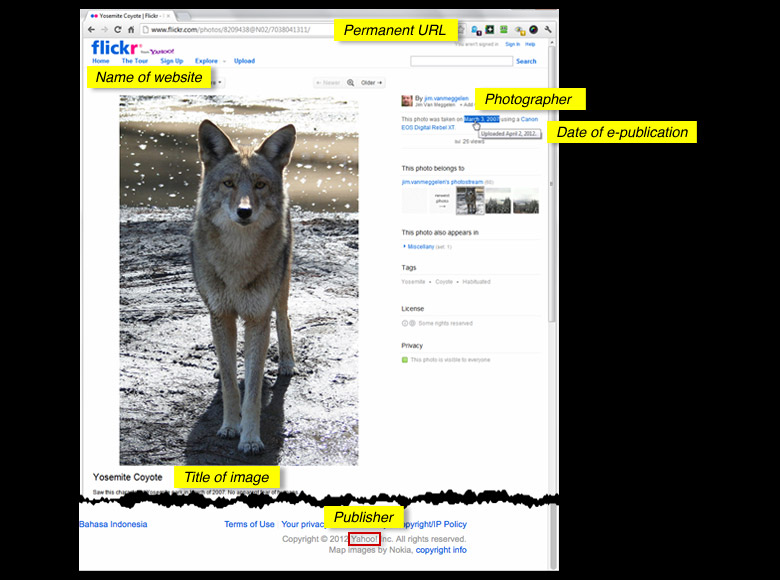This screenshot has height=580, width=780.
Task: Open the wrench settings menu icon
Action: coord(548,30)
